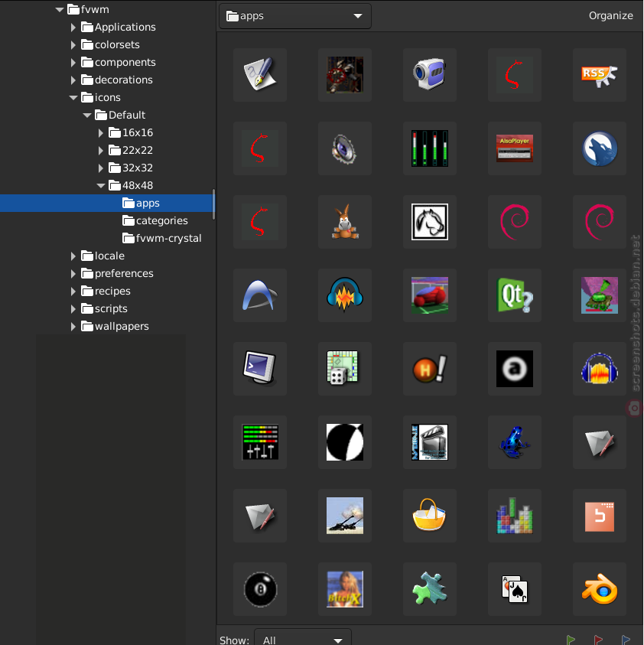Select the orange square b icon
The height and width of the screenshot is (645, 644).
[x=600, y=516]
